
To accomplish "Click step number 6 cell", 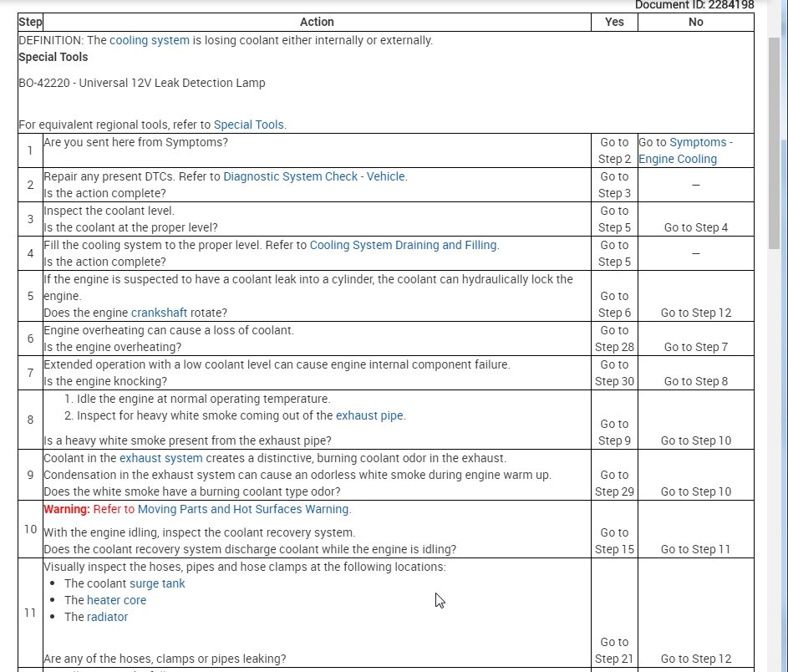I will (30, 339).
